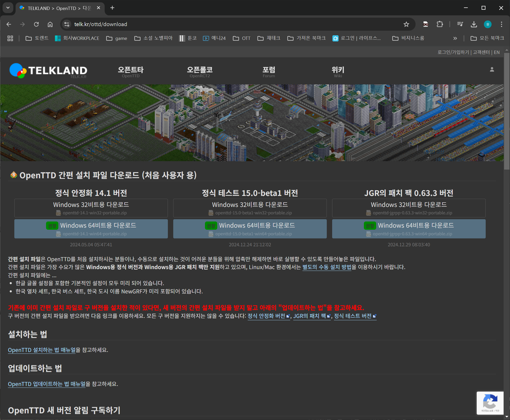The image size is (510, 420).
Task: Open the 포럼 Forum menu
Action: click(x=269, y=72)
